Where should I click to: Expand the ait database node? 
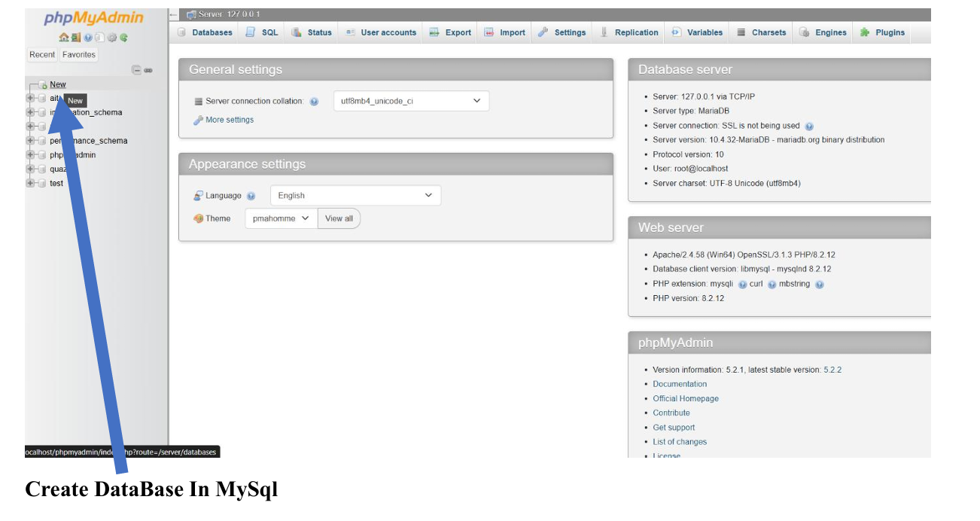(x=30, y=99)
